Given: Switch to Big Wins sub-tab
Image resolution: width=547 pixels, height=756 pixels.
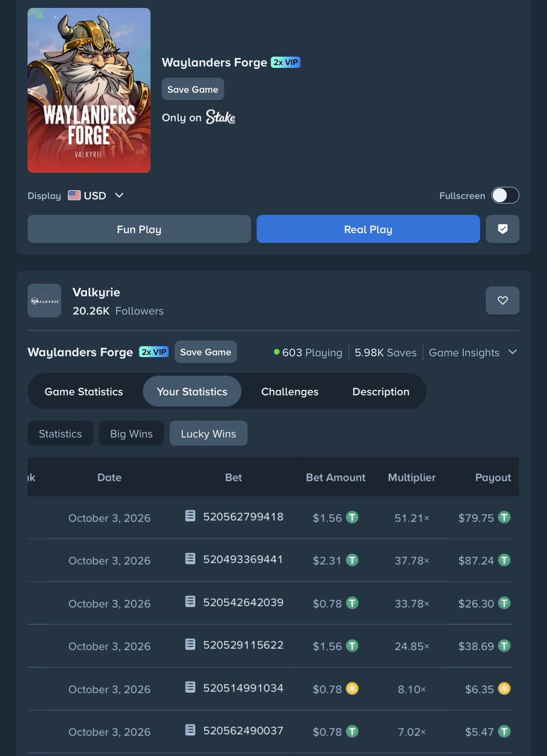Looking at the screenshot, I should (x=132, y=433).
